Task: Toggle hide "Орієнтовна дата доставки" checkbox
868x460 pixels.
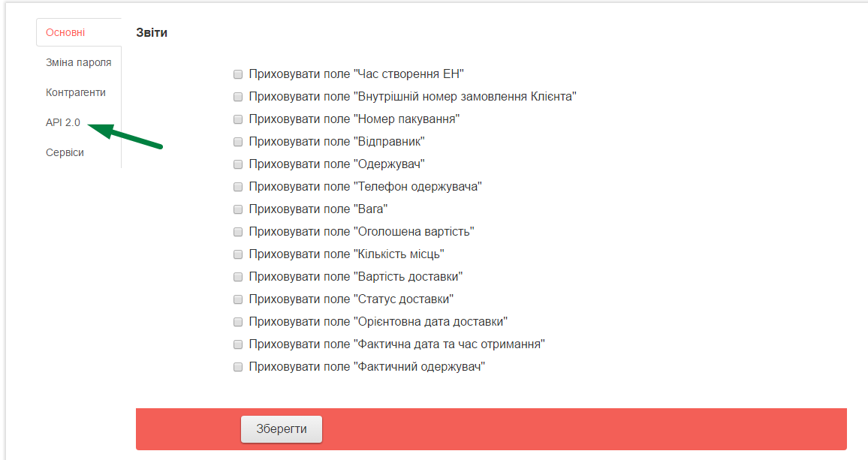Action: 238,322
